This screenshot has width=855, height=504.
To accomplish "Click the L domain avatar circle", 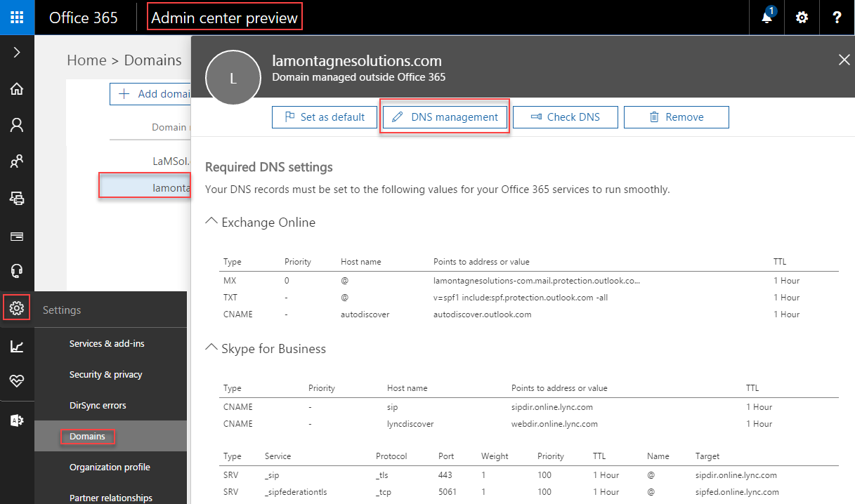I will [233, 79].
